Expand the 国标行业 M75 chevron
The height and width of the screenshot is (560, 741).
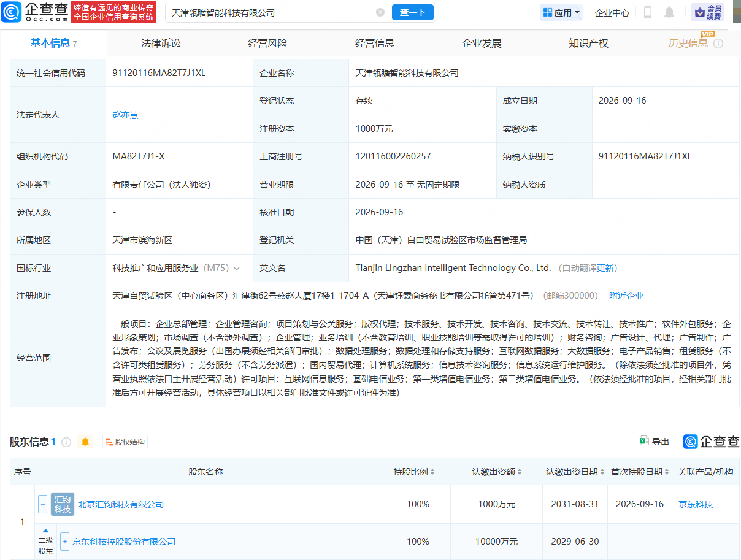tap(237, 268)
